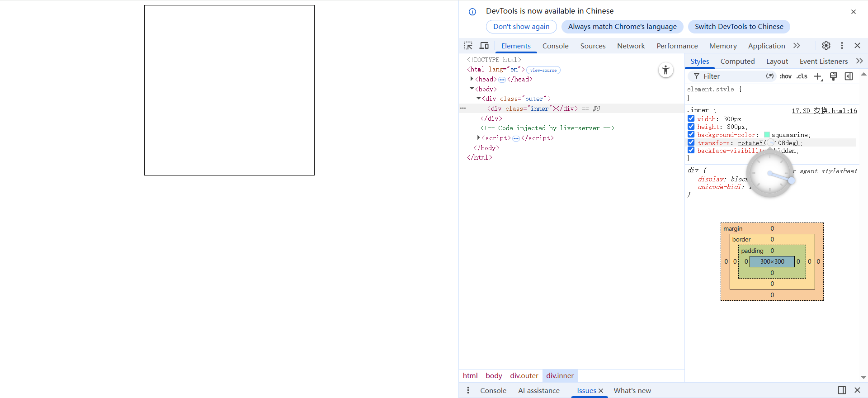Viewport: 868px width, 398px height.
Task: Disable the backface-visibility property checkbox
Action: point(691,150)
